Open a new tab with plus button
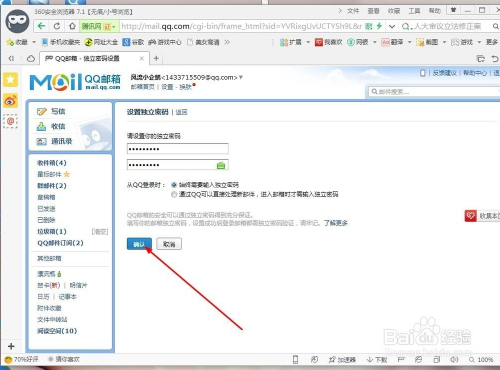The image size is (500, 370). (x=156, y=59)
